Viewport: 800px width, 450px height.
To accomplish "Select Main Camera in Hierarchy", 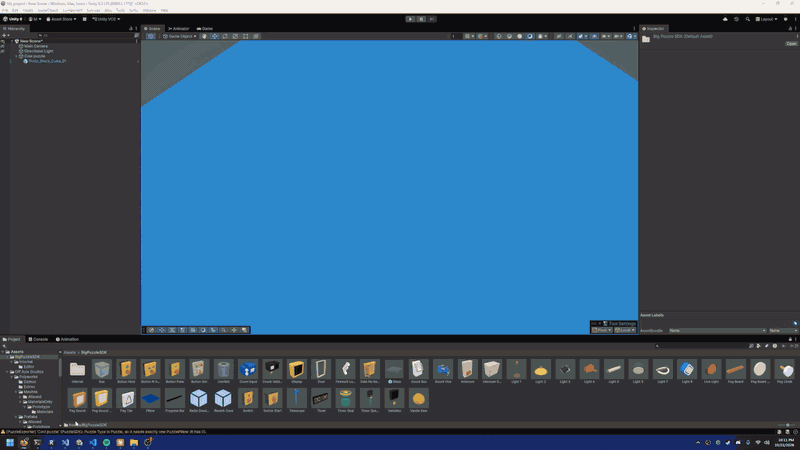I will point(35,46).
